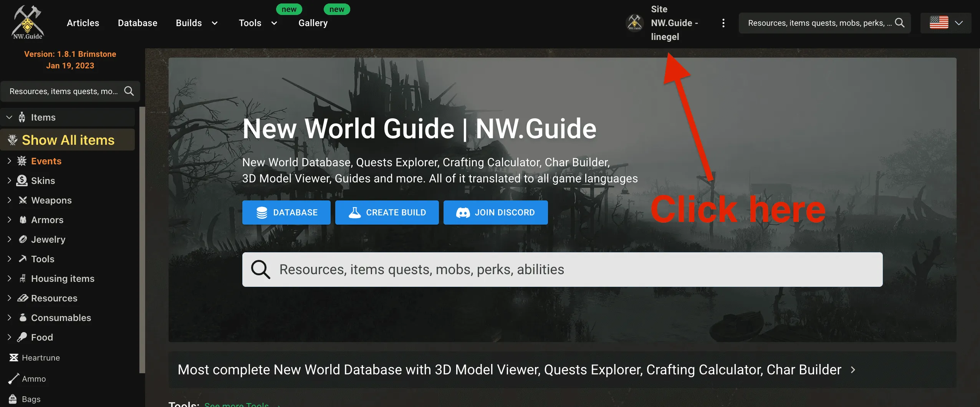980x407 pixels.
Task: Click the See more Tools link
Action: coord(237,405)
